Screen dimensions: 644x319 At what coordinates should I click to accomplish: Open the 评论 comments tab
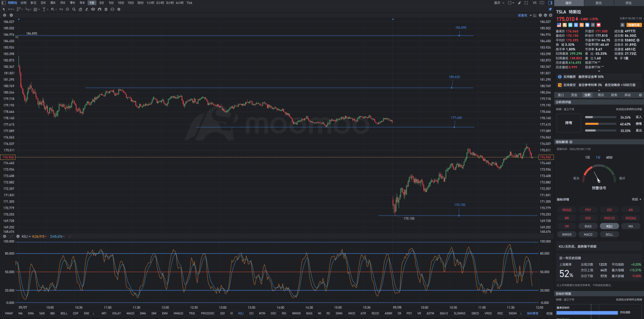tap(629, 3)
